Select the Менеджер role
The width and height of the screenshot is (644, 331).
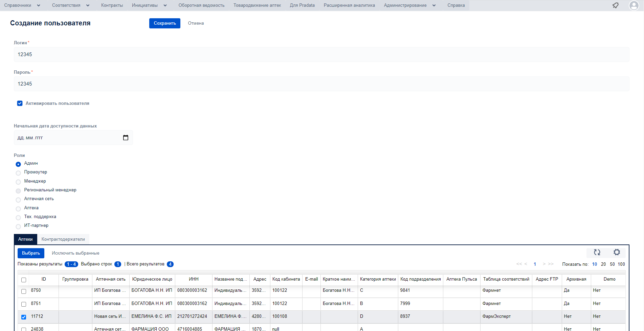(18, 182)
